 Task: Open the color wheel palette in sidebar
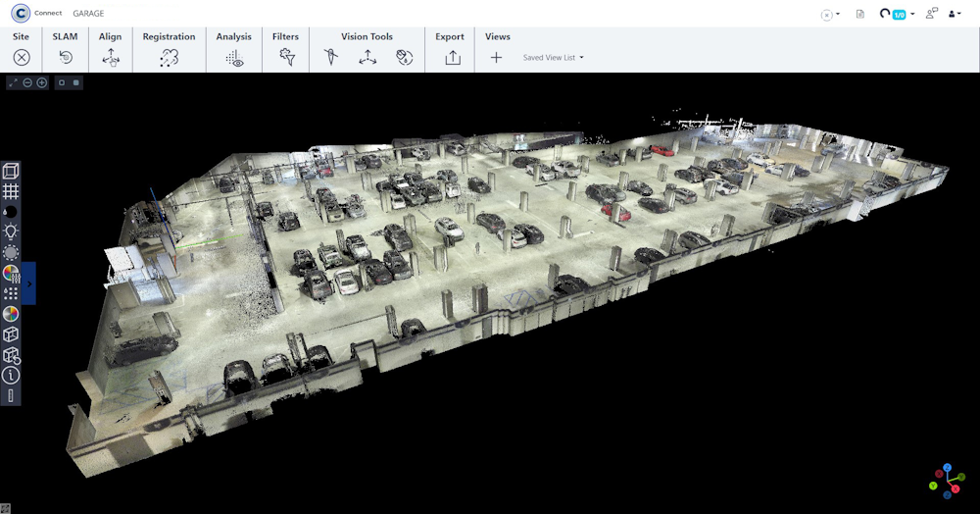[11, 314]
